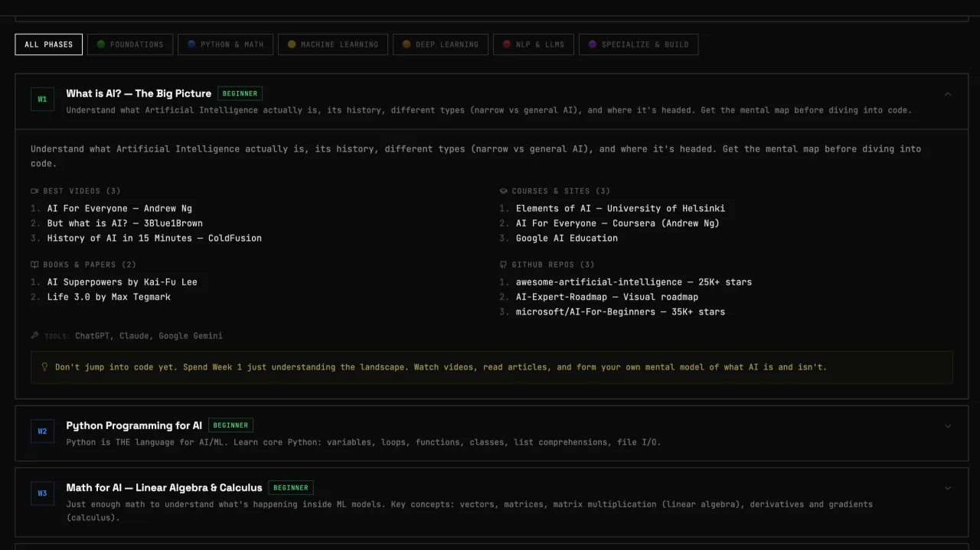The width and height of the screenshot is (980, 550).
Task: Click Math for AI — Linear Algebra title
Action: (164, 487)
